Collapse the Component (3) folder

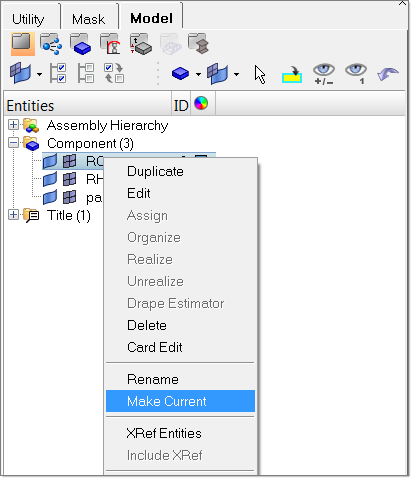tap(13, 143)
